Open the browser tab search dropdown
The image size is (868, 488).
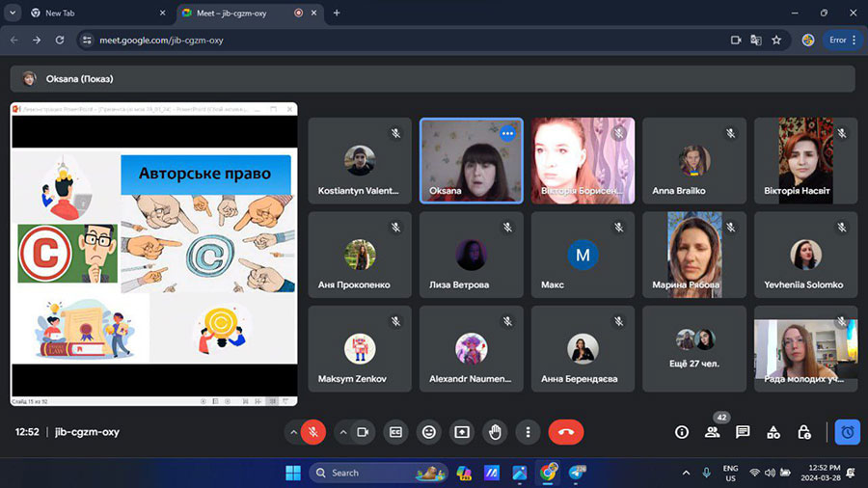pos(14,14)
